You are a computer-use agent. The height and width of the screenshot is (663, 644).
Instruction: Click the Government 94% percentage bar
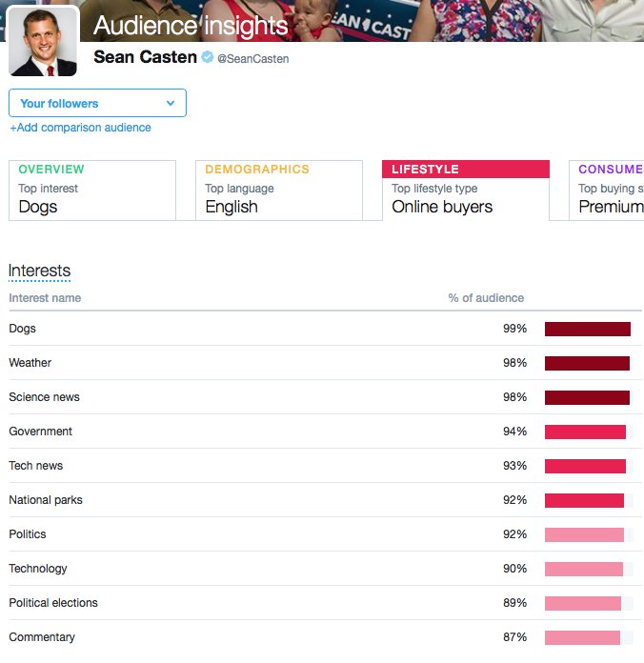tap(585, 432)
